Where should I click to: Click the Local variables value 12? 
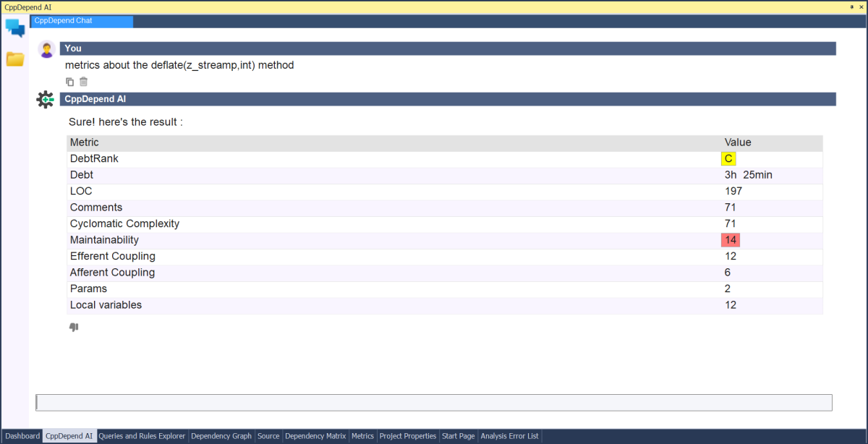(x=731, y=305)
